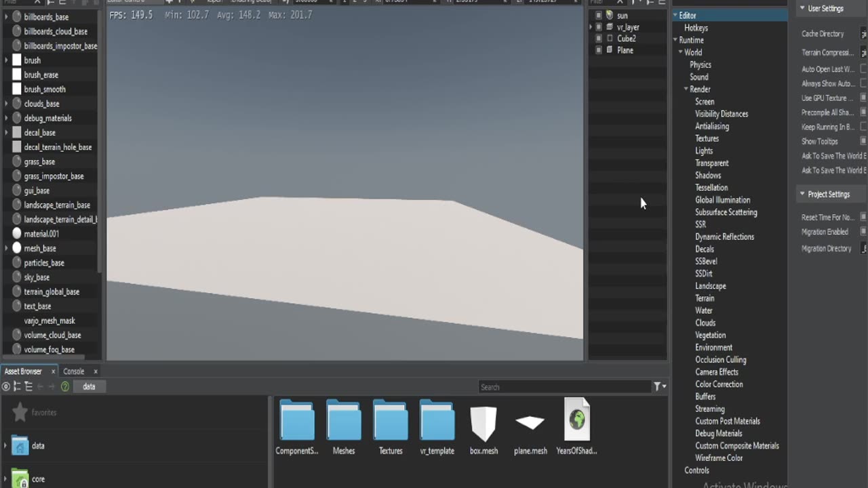Select the brush material icon
Viewport: 868px width, 488px height.
coord(17,60)
